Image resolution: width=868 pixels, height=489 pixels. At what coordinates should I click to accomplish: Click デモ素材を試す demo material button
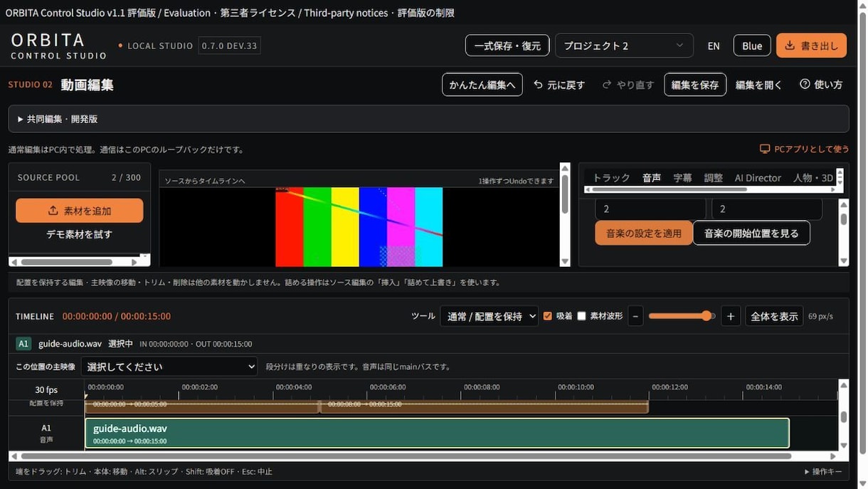[80, 234]
